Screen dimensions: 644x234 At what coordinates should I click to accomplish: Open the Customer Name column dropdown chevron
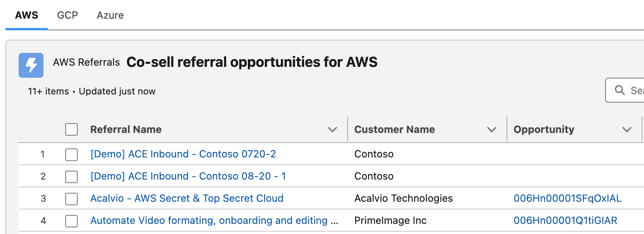[491, 129]
